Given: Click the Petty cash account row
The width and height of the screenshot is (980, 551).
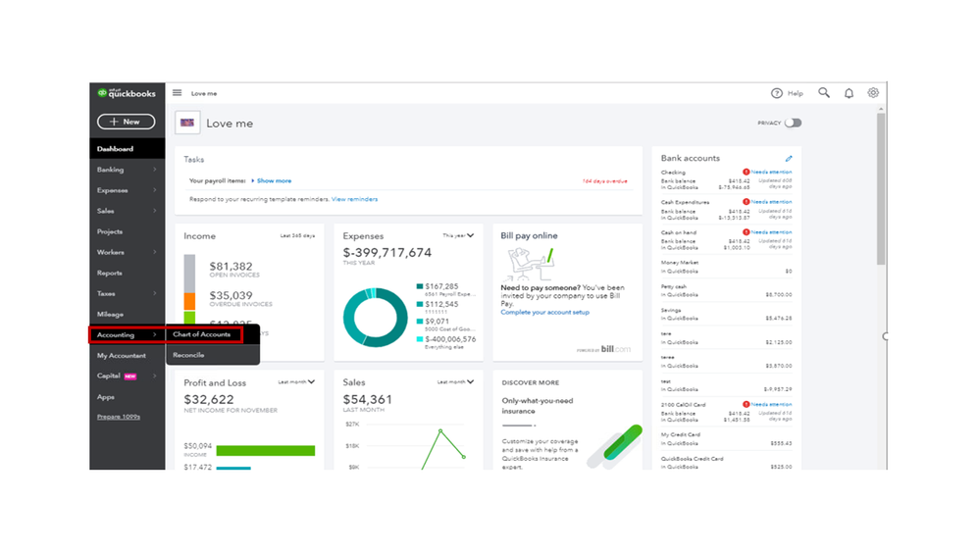Looking at the screenshot, I should coord(726,290).
